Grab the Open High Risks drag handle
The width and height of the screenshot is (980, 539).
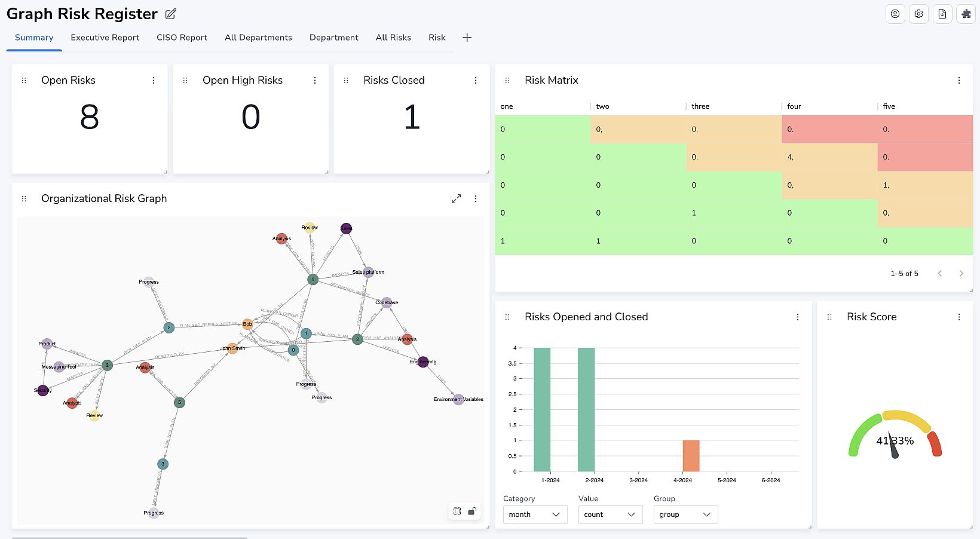point(185,80)
